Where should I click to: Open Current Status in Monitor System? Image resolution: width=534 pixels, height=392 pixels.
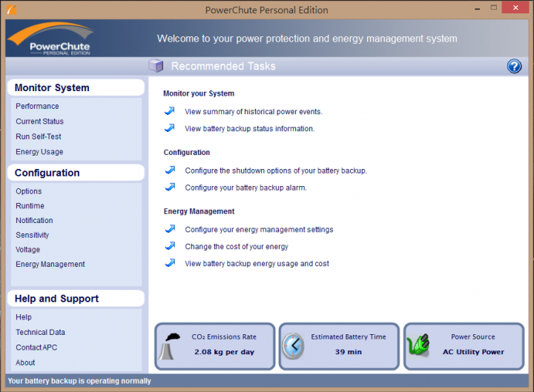tap(39, 122)
